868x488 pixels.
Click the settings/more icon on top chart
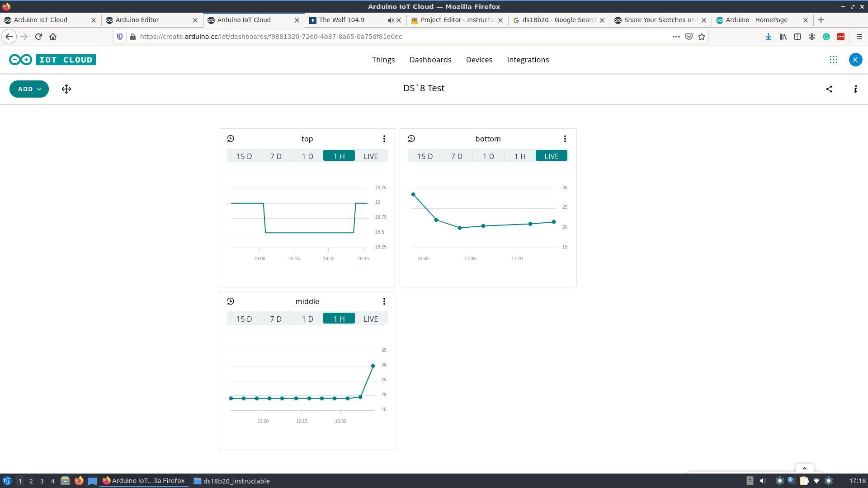(x=384, y=138)
